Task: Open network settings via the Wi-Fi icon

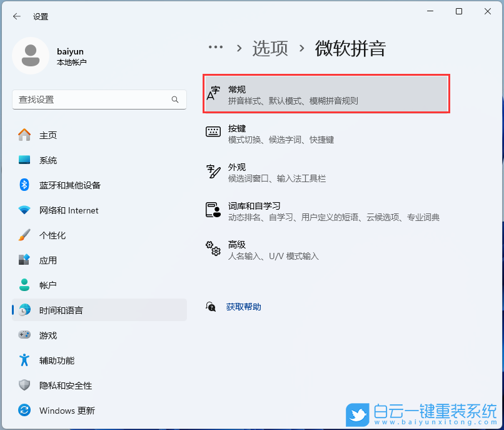Action: [24, 210]
